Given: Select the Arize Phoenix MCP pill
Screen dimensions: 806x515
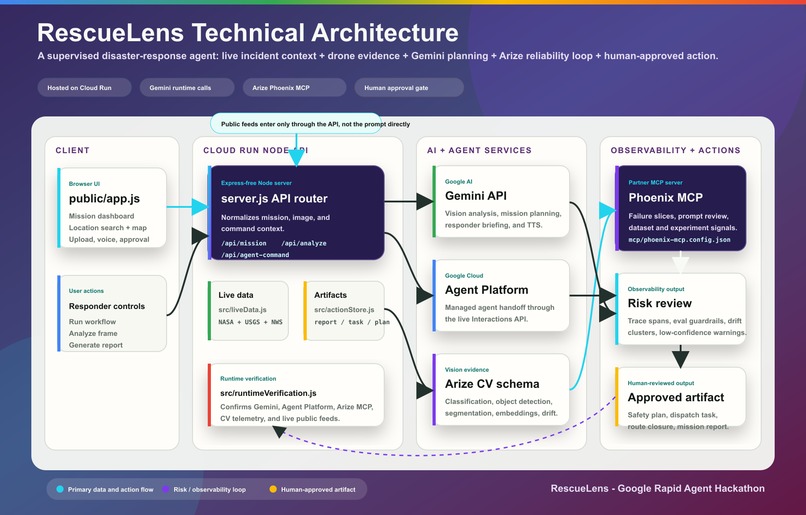Looking at the screenshot, I should coord(295,88).
